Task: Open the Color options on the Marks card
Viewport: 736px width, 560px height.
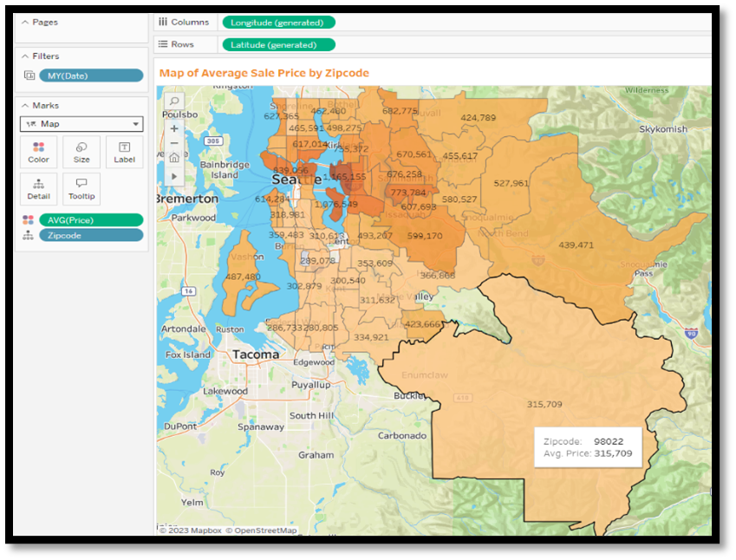Action: [x=38, y=153]
